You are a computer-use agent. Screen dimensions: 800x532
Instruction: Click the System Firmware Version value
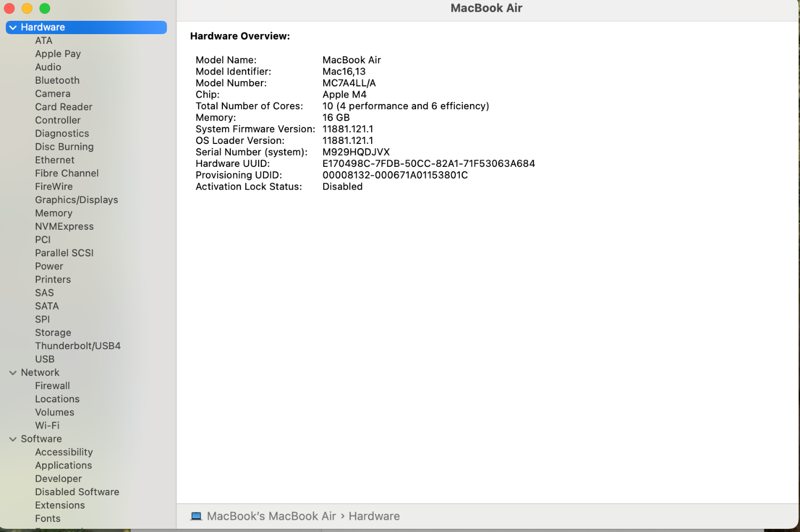(x=348, y=129)
